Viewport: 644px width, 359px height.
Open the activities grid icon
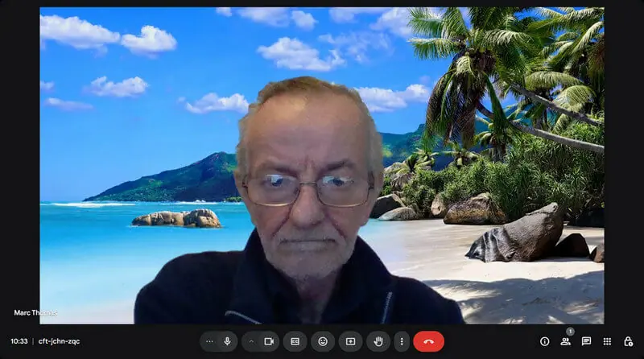pos(607,341)
